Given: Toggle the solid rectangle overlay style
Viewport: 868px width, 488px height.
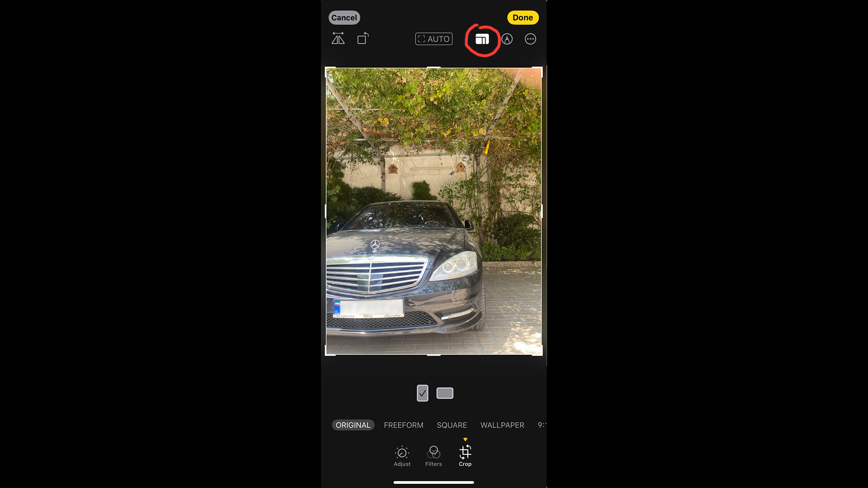Looking at the screenshot, I should (445, 393).
